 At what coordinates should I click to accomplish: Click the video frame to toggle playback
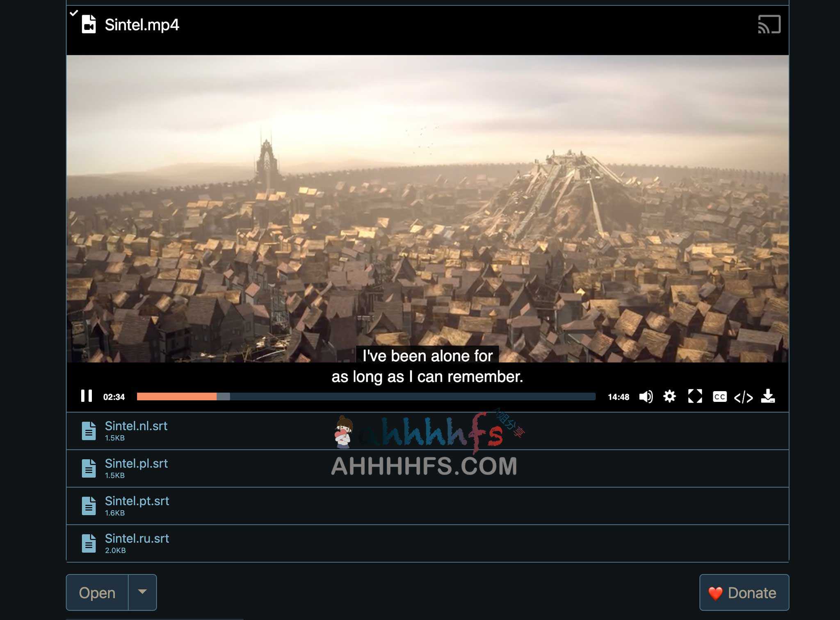pos(427,208)
